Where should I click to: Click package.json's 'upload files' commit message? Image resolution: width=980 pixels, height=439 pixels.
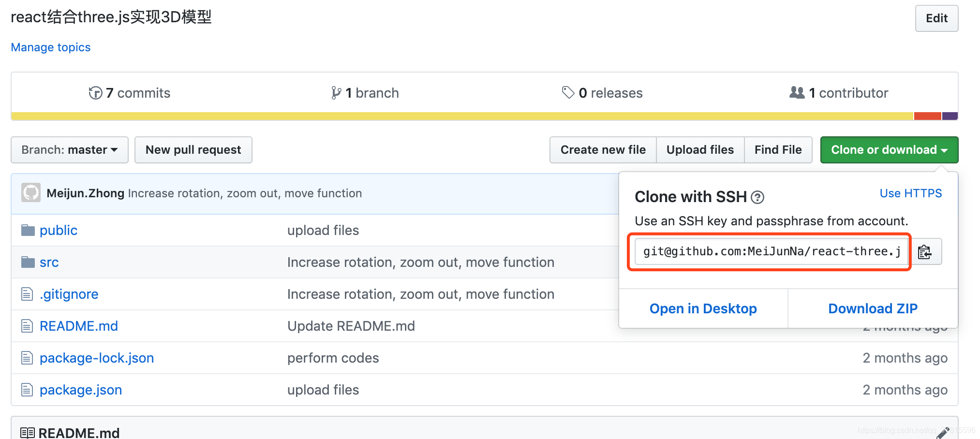point(323,390)
